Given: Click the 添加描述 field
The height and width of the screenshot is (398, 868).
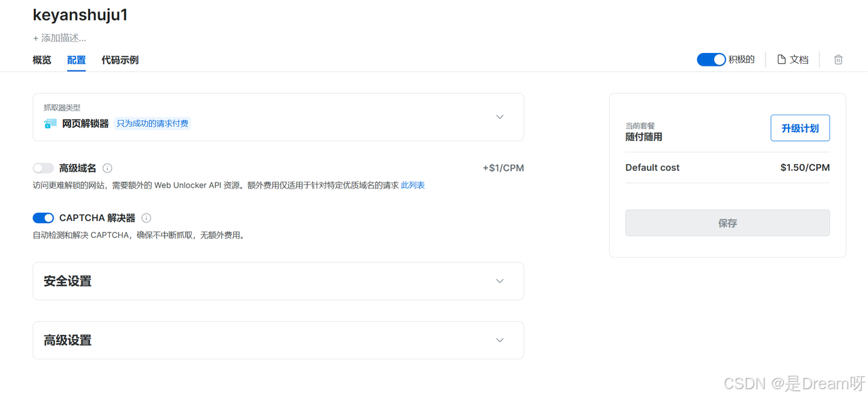Looking at the screenshot, I should pos(60,38).
